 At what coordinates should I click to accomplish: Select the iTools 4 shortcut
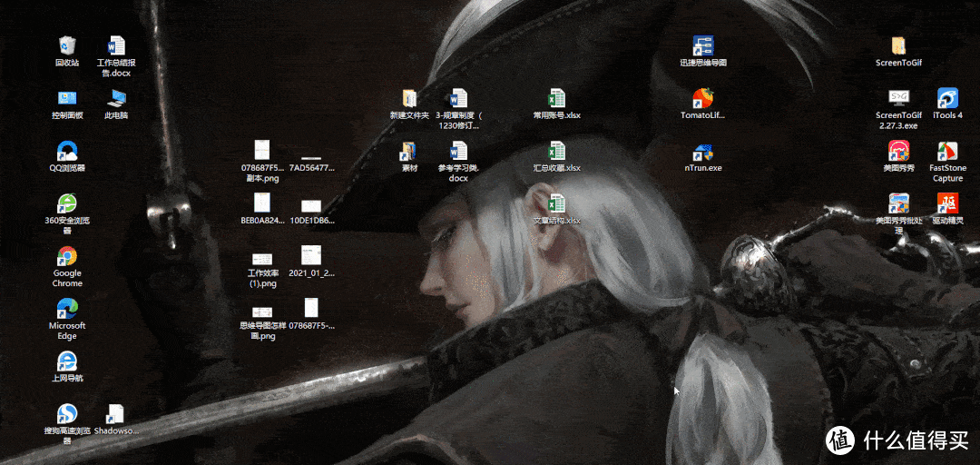(x=947, y=99)
